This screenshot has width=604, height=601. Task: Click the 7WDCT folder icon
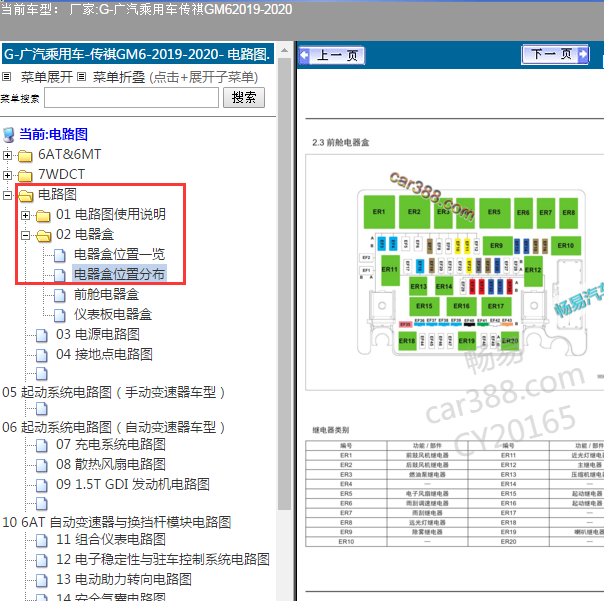point(25,176)
